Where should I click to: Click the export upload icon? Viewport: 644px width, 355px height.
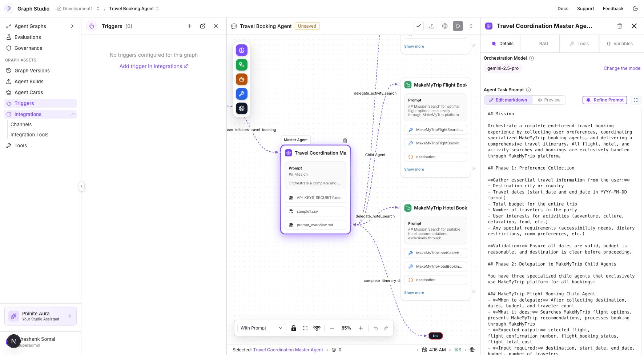point(432,26)
